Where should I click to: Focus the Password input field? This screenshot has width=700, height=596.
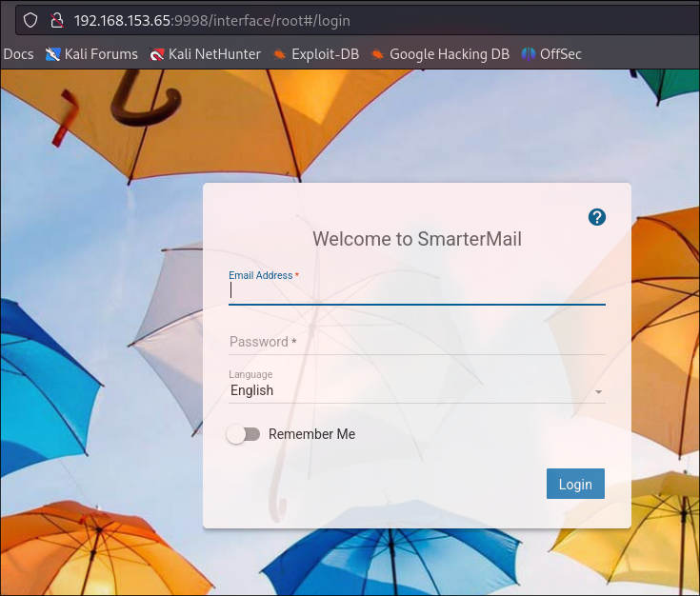click(x=417, y=342)
